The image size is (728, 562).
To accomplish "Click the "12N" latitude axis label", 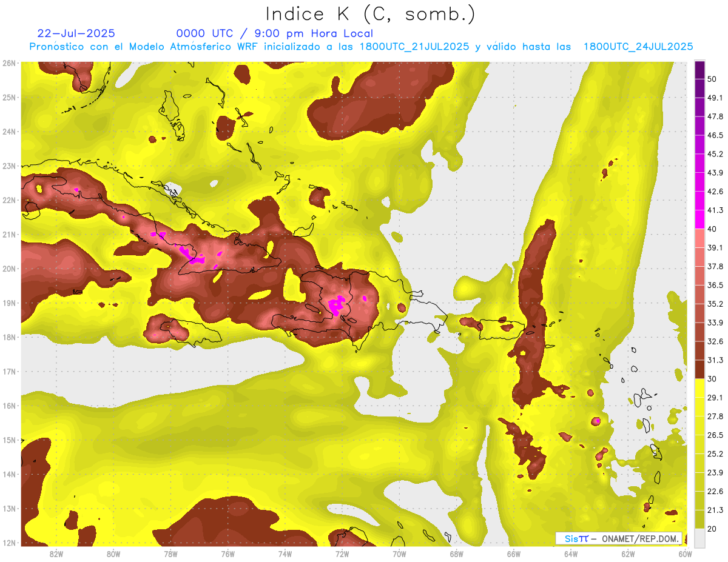I will coord(9,543).
